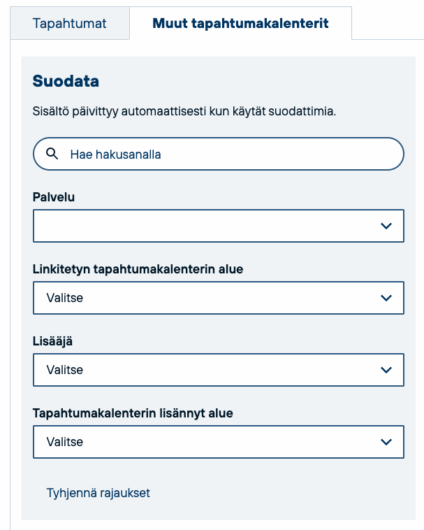The height and width of the screenshot is (530, 424).
Task: Click the magnifying glass search icon
Action: tap(52, 154)
